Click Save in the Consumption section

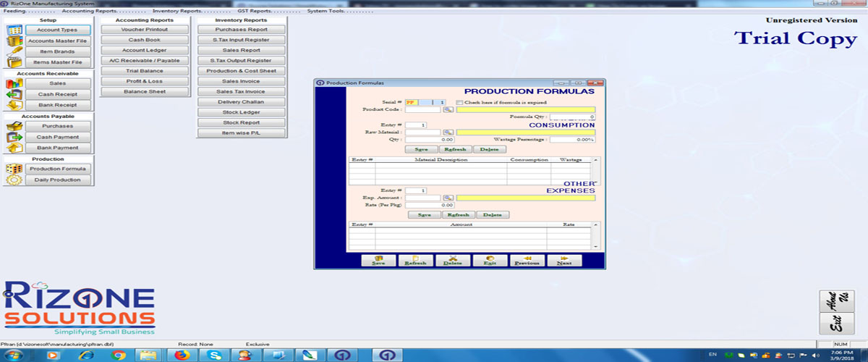pos(420,149)
